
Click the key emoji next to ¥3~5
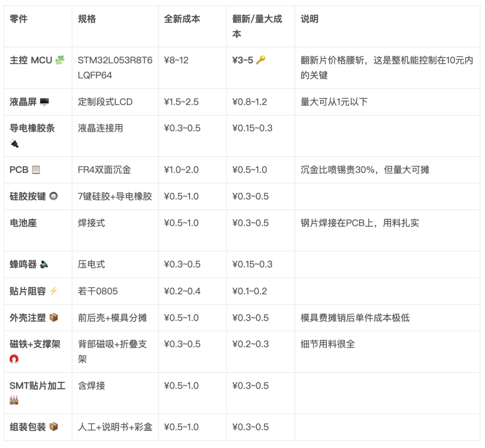pos(261,60)
